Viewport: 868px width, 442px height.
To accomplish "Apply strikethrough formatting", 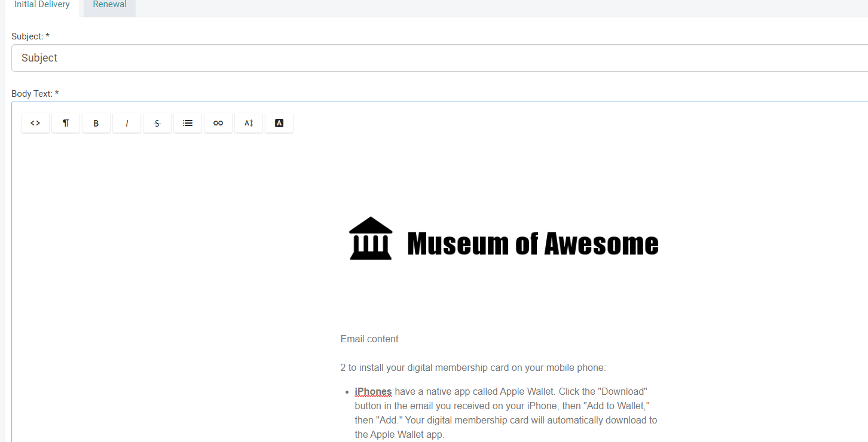I will (x=157, y=123).
